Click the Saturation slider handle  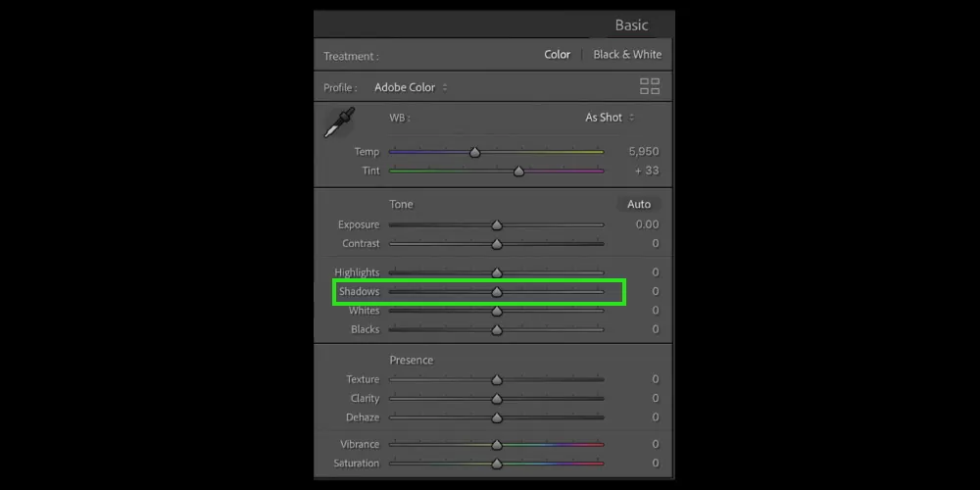coord(497,464)
